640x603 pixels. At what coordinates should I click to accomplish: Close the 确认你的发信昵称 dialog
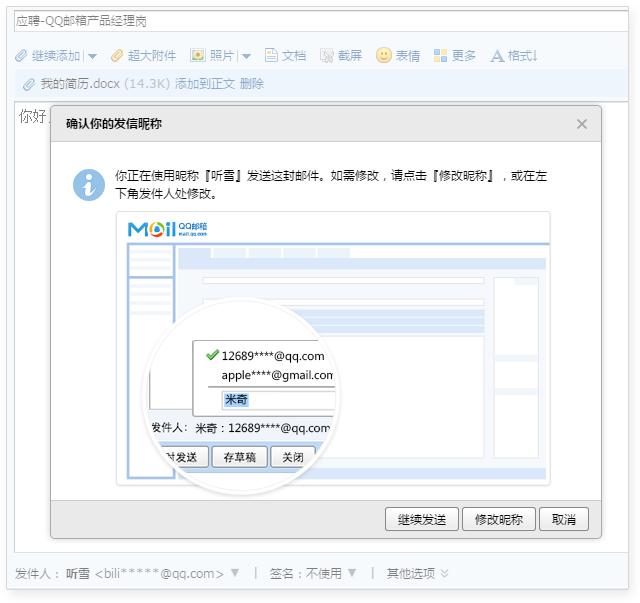click(x=582, y=124)
